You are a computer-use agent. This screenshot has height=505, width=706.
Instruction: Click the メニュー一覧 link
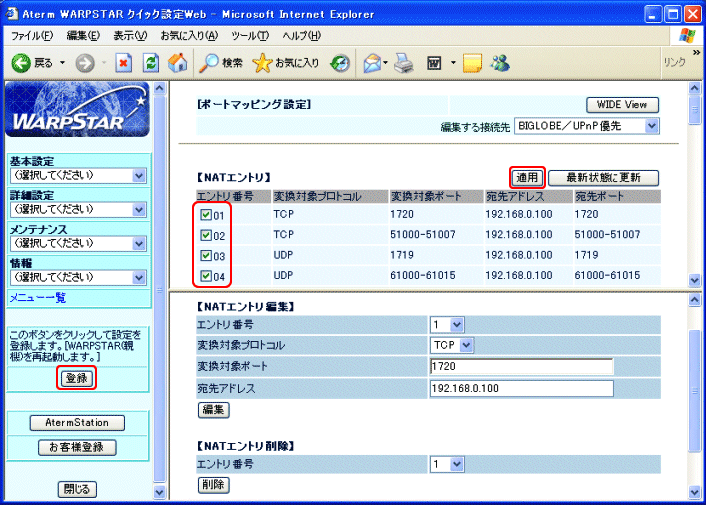[37, 297]
